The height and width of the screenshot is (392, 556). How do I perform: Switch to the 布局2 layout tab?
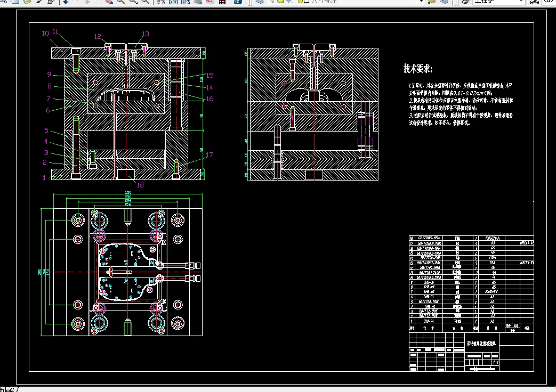pos(7,389)
